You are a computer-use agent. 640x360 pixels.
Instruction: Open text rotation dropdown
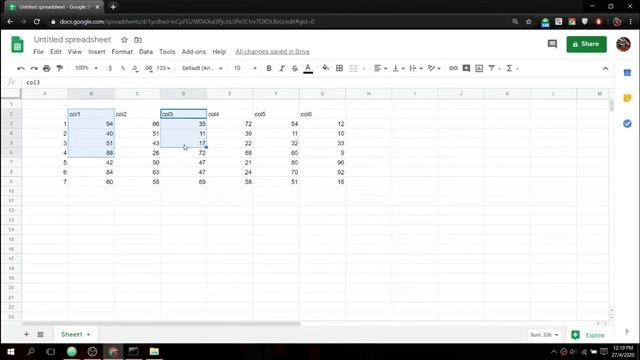pos(434,69)
